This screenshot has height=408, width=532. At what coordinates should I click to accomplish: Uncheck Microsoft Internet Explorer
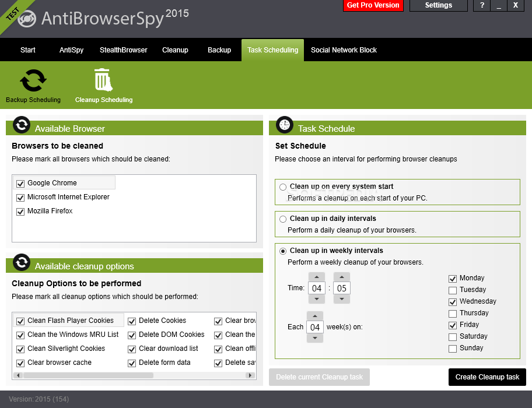tap(20, 197)
